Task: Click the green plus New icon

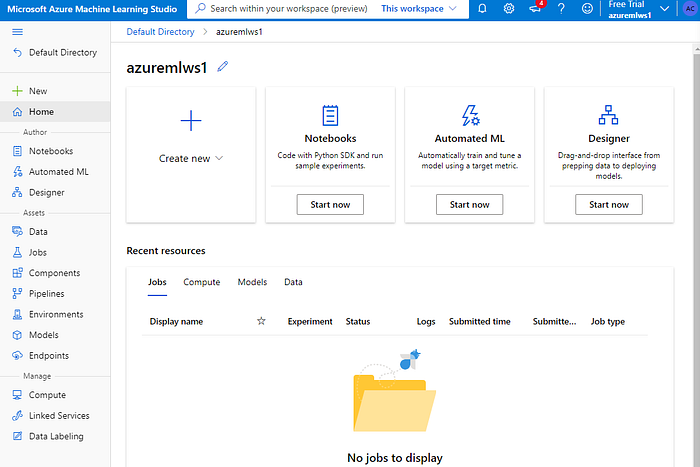Action: [x=17, y=91]
